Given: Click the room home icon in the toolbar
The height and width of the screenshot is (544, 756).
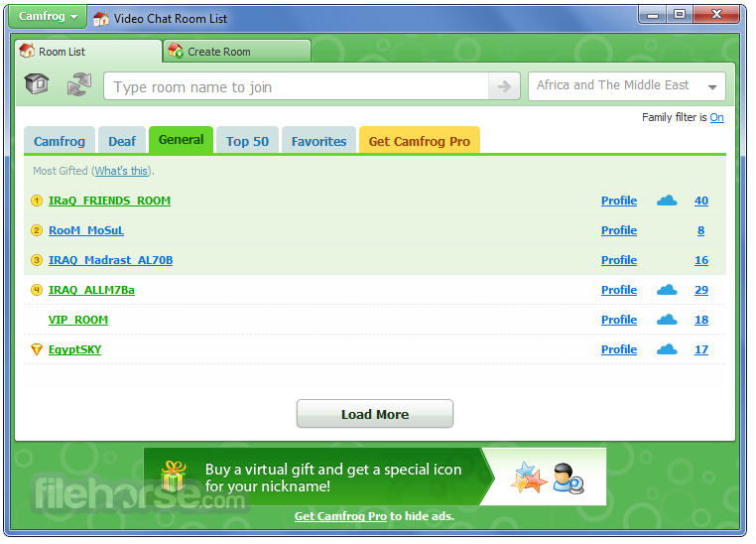Looking at the screenshot, I should tap(37, 84).
